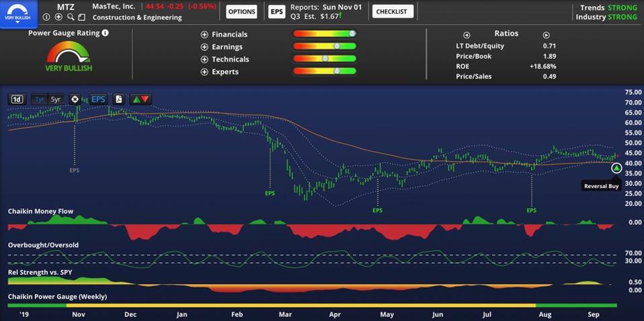Click the ROE +18.68% value
Viewport: 644px width, 321px height.
tap(545, 66)
